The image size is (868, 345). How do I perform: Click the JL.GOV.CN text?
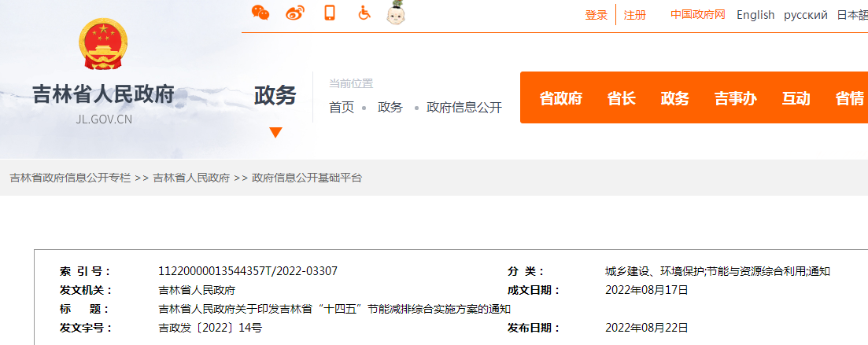tap(104, 119)
